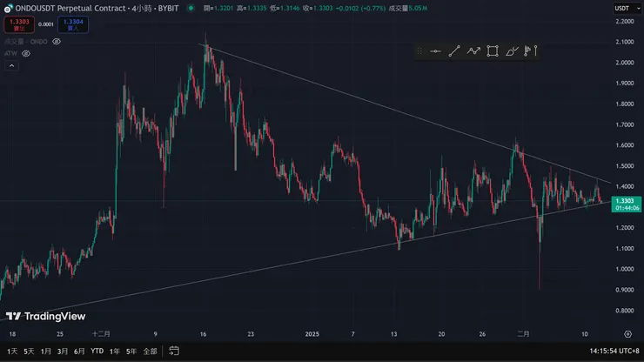
Task: Click the 1.6000 price axis label
Action: click(625, 145)
